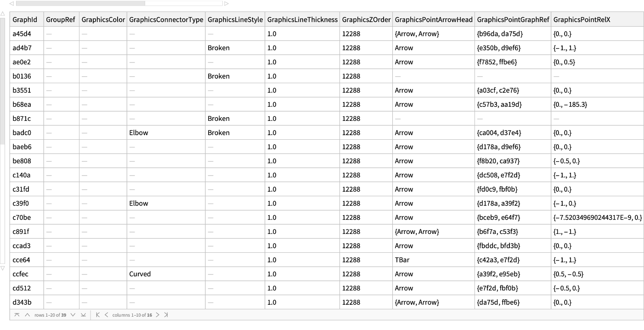Jump to the first columns
The width and height of the screenshot is (644, 330).
[98, 315]
